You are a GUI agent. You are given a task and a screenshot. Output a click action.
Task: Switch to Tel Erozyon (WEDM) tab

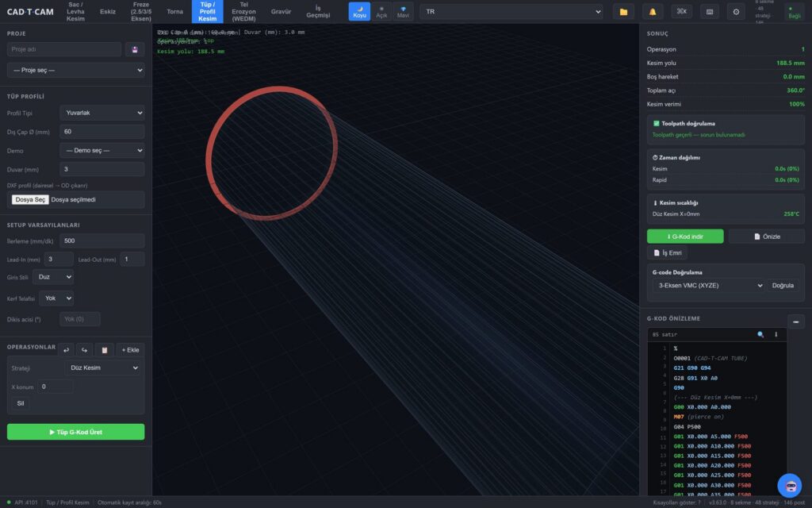click(x=243, y=11)
